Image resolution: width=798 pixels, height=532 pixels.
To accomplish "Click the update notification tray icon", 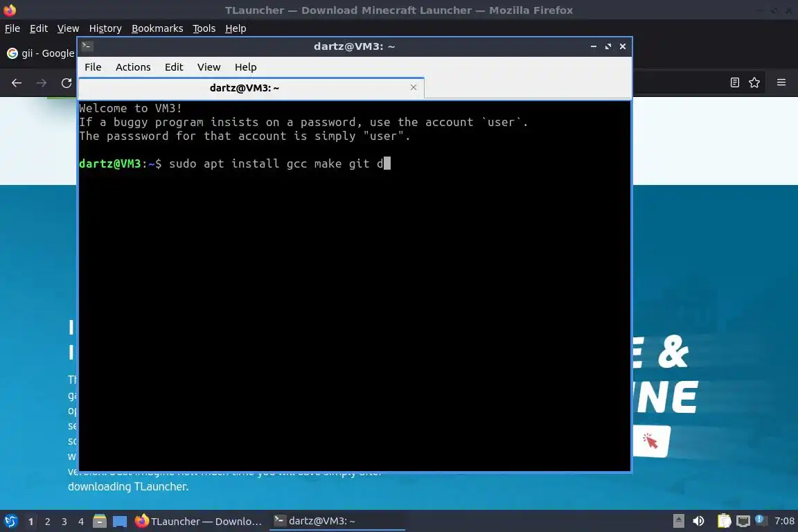I will (759, 520).
